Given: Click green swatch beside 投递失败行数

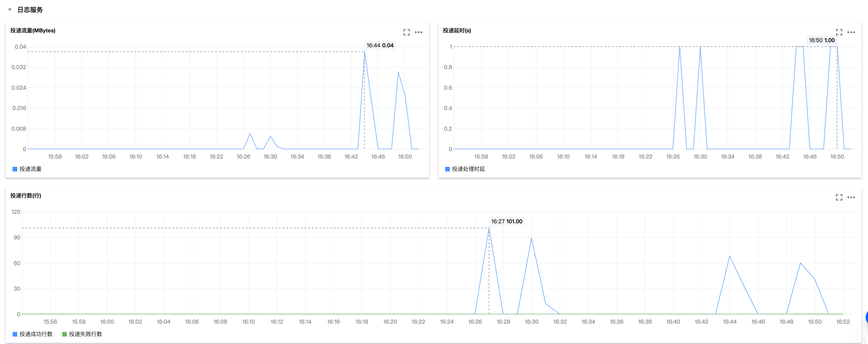Looking at the screenshot, I should 64,334.
